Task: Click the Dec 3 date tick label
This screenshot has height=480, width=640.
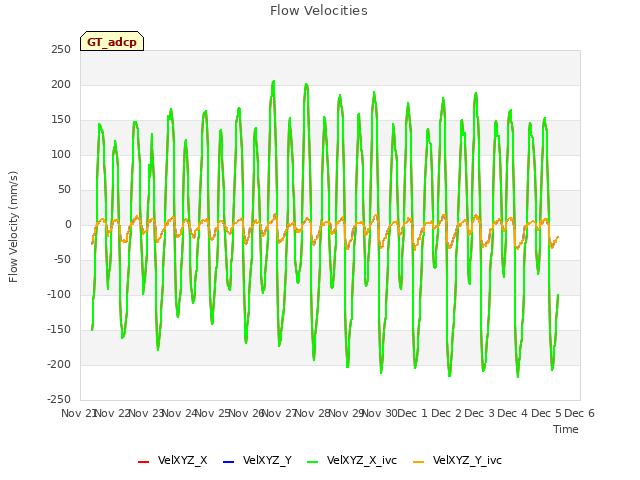Action: (480, 413)
